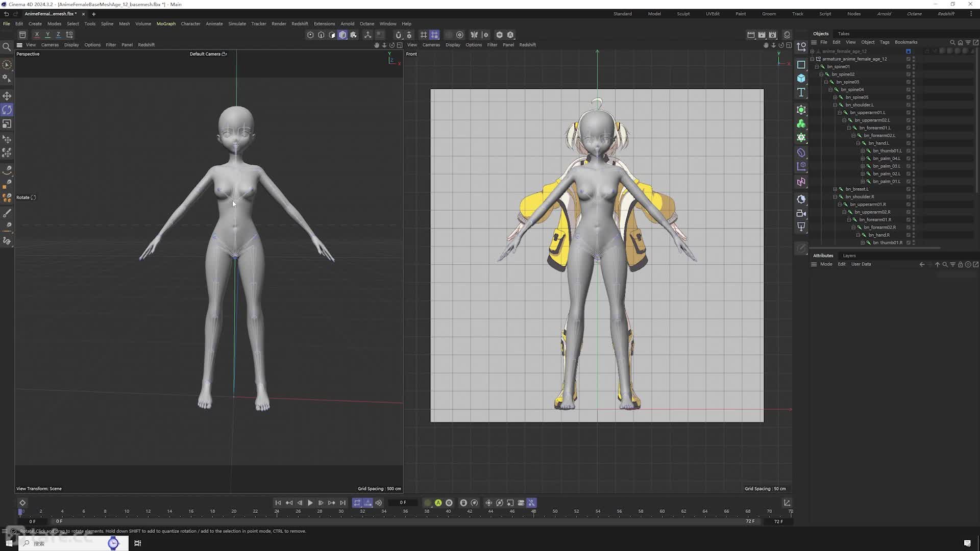Open the search magnifier in left toolbar
This screenshot has width=980, height=551.
coord(7,47)
